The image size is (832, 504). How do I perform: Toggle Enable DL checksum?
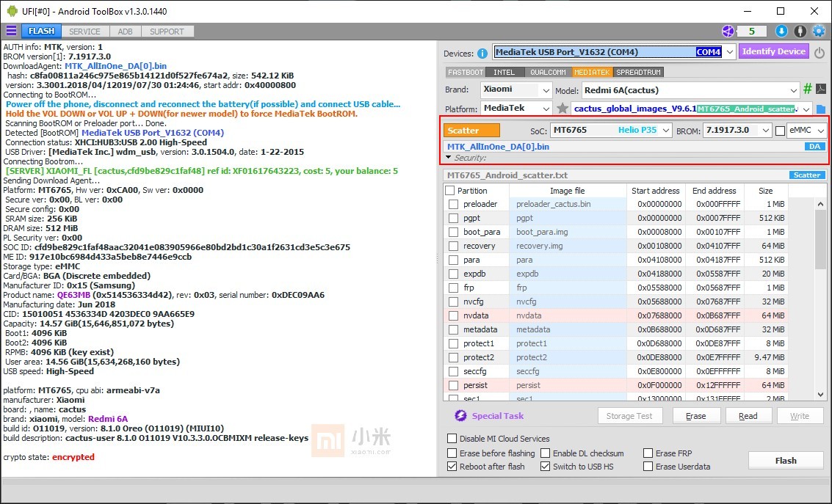(x=545, y=453)
